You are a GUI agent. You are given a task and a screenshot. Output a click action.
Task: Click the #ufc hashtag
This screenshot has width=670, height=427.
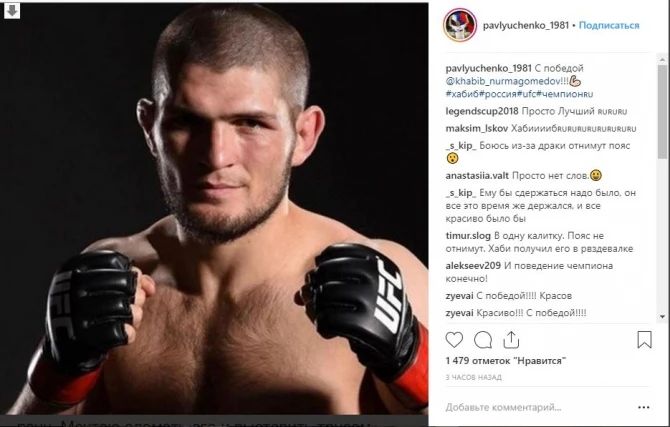click(526, 94)
